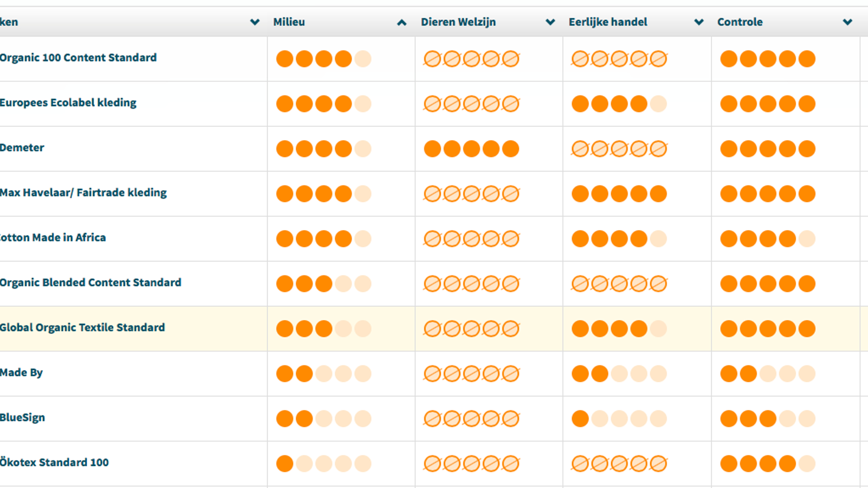Click Milieu rating dots for Global Organic Textile Standard
The image size is (868, 488).
[324, 328]
